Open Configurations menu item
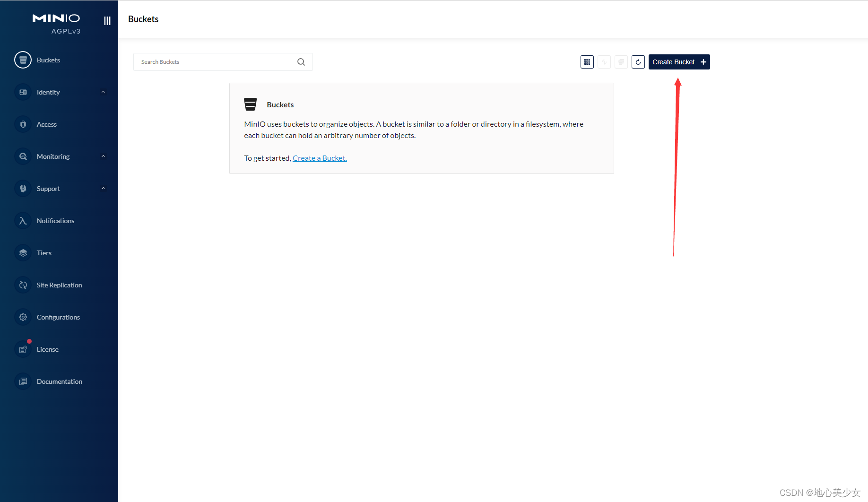This screenshot has height=502, width=868. coord(59,317)
